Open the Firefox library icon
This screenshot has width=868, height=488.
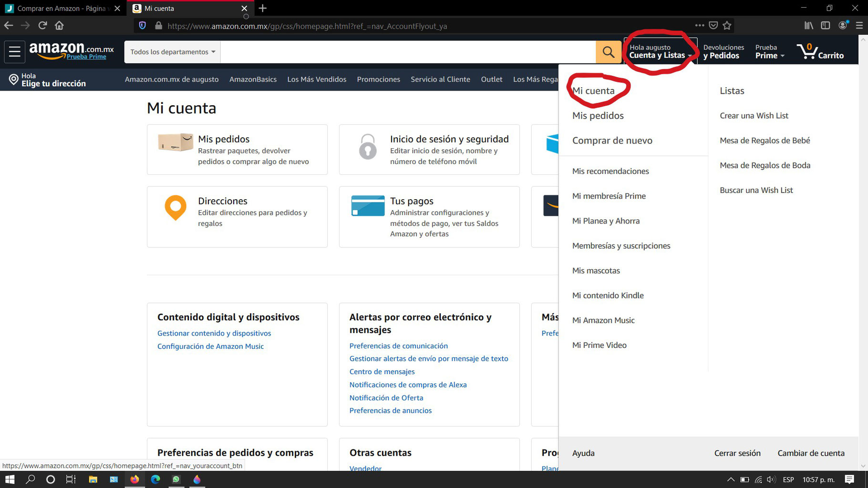click(809, 25)
